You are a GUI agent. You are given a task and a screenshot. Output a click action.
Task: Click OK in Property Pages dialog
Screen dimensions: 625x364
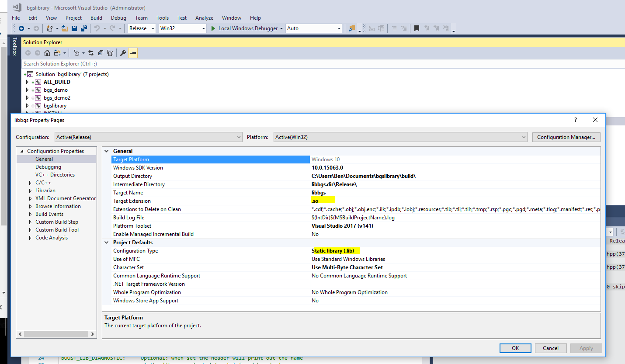(x=515, y=348)
